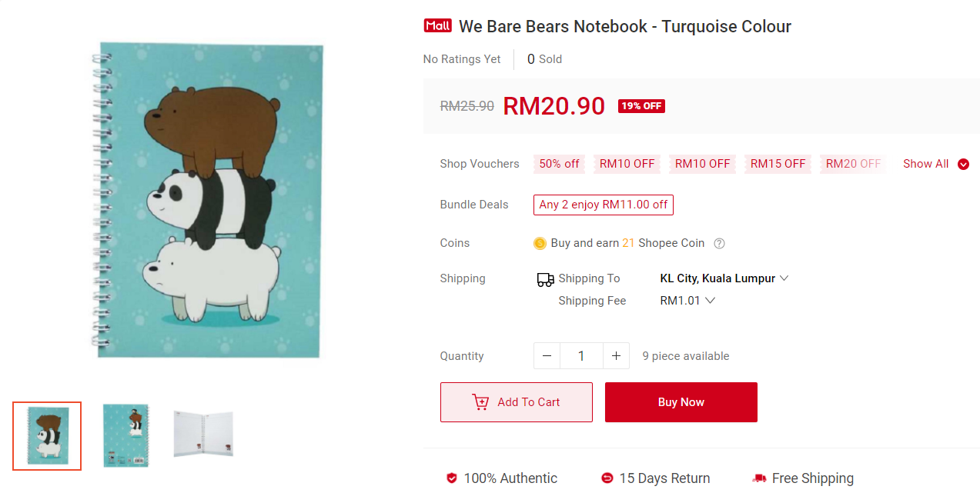Click the 15 Days Return icon

[x=607, y=478]
